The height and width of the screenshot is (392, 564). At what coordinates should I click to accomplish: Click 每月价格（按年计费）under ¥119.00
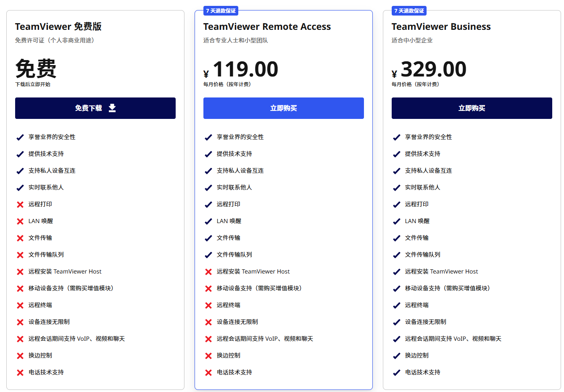(228, 84)
